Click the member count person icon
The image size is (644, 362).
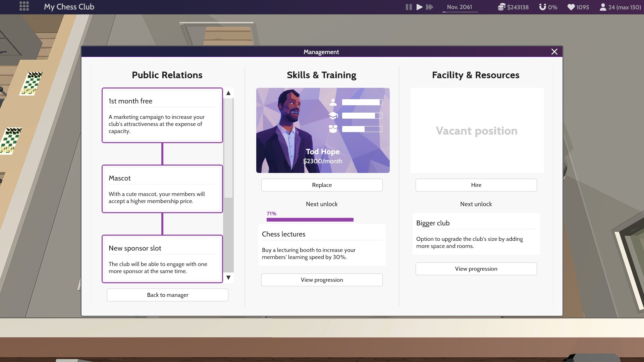tap(603, 7)
